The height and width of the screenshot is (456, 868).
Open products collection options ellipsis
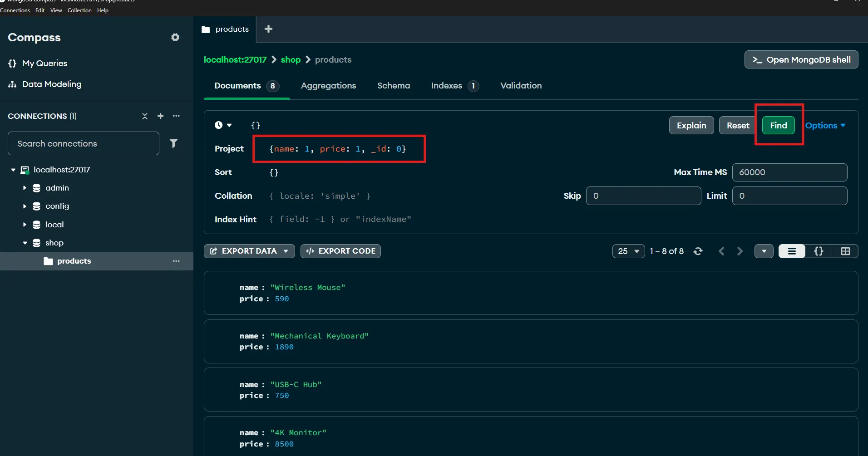tap(176, 261)
